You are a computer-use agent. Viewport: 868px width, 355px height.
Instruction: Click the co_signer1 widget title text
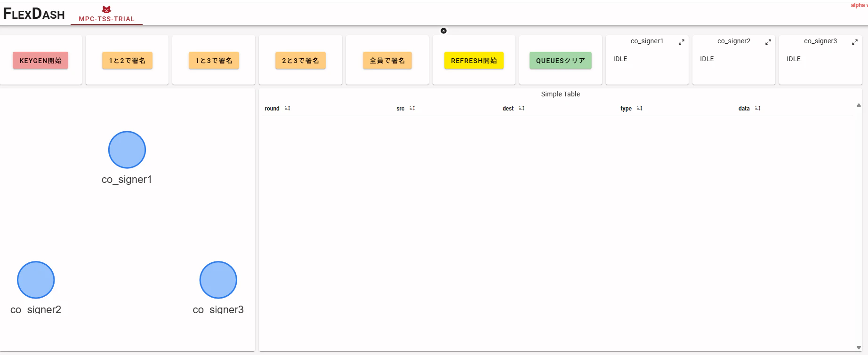647,41
